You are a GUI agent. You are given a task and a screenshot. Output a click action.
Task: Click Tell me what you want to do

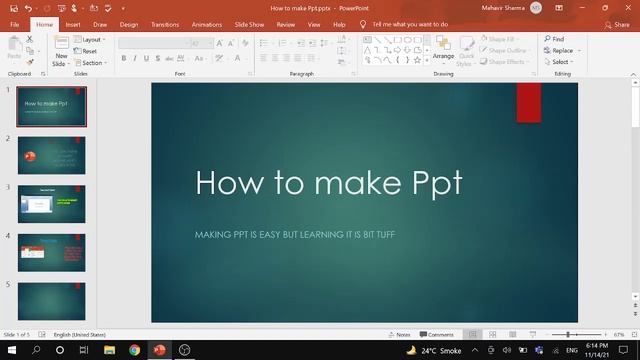point(410,24)
